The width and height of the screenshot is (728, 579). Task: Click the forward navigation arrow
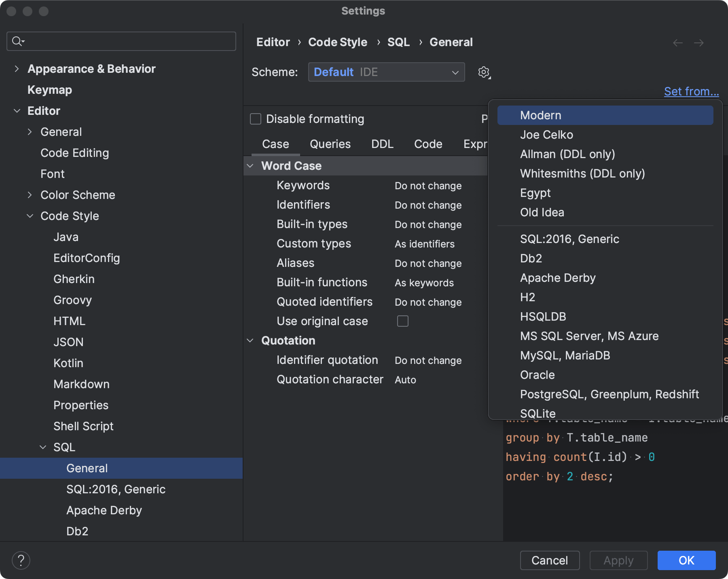(699, 42)
